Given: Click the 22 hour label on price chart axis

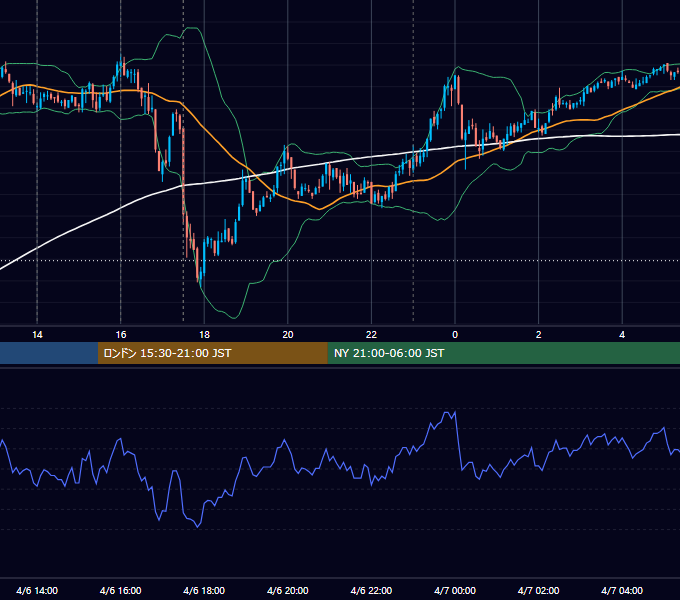Looking at the screenshot, I should point(371,335).
